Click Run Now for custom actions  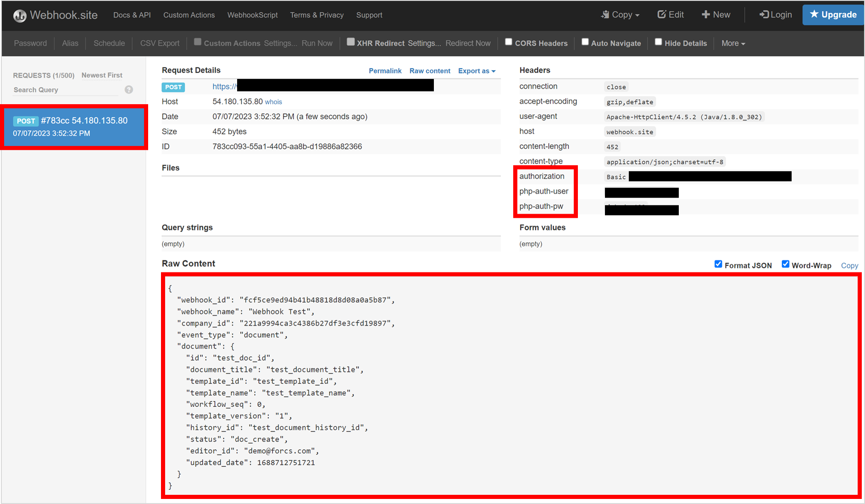point(317,43)
